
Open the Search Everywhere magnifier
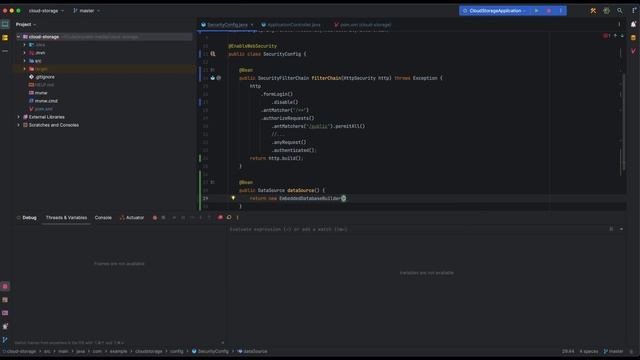(620, 11)
